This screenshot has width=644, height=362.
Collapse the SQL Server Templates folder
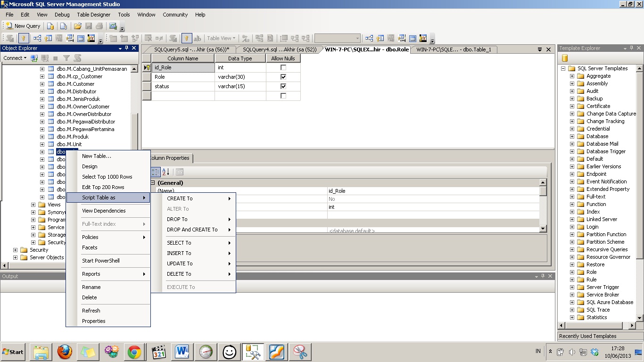coord(563,68)
